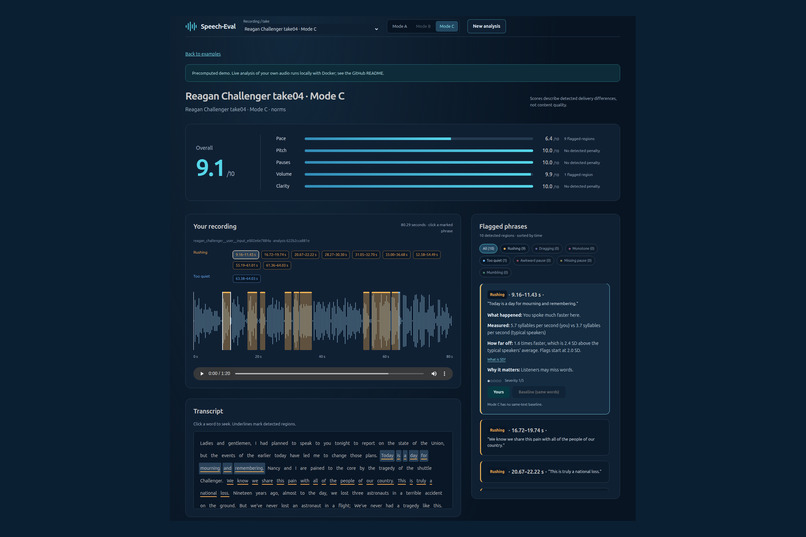Image resolution: width=806 pixels, height=537 pixels.
Task: Select the 16.72–19.74 s rushing time chip
Action: tap(275, 254)
